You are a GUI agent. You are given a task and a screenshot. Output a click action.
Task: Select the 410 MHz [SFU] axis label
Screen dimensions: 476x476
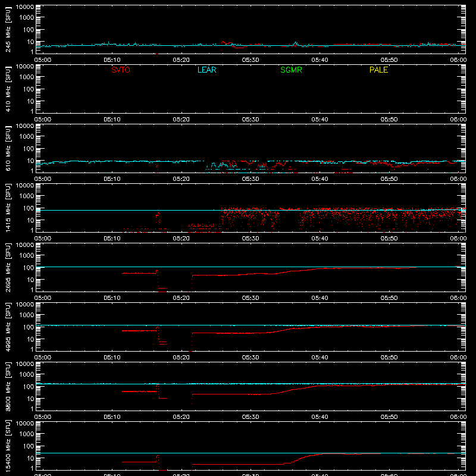click(8, 89)
